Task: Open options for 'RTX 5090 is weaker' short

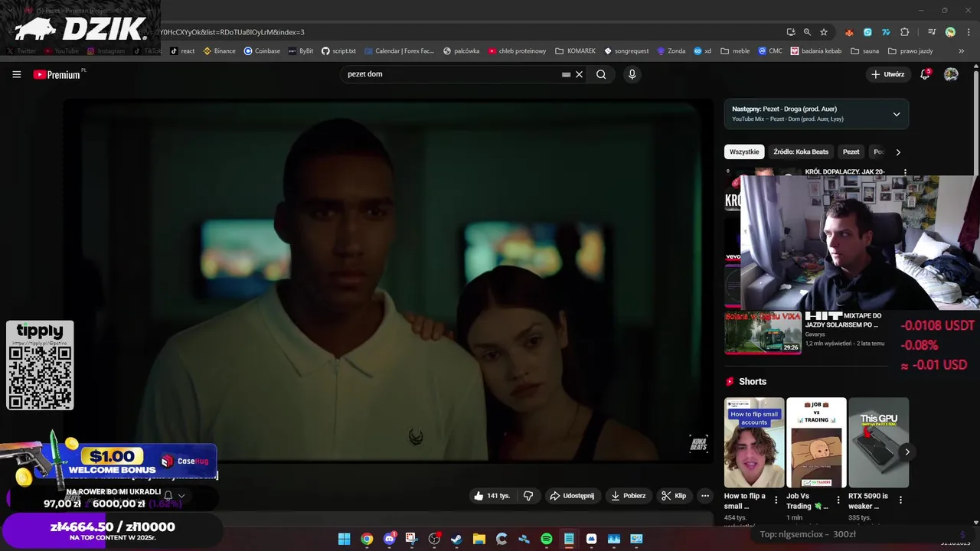Action: (900, 500)
